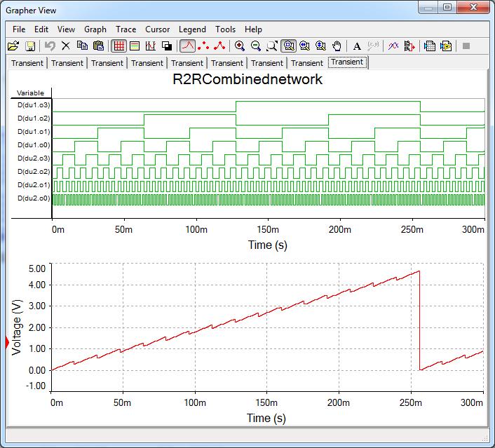Viewport: 495px width, 448px height.
Task: Open a saved graph file
Action: 13,46
